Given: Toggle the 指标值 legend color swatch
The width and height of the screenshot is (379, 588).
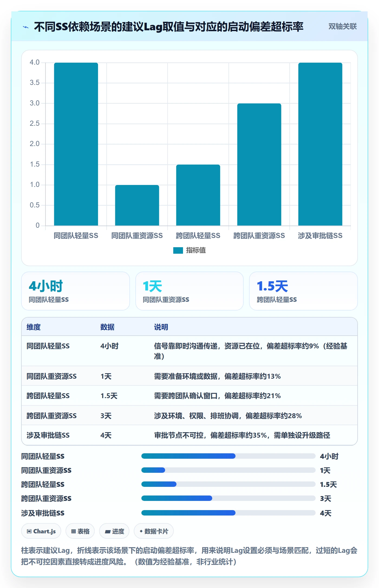Looking at the screenshot, I should pos(178,250).
